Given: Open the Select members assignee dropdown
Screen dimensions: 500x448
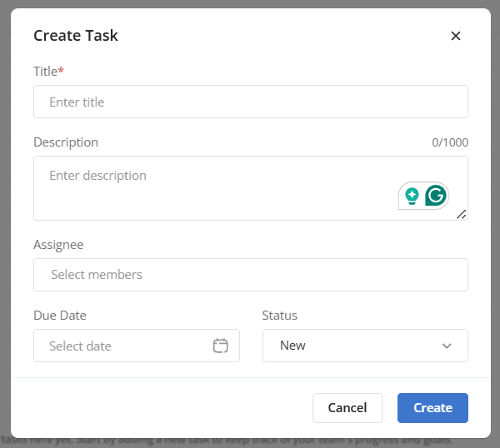Looking at the screenshot, I should [x=250, y=275].
